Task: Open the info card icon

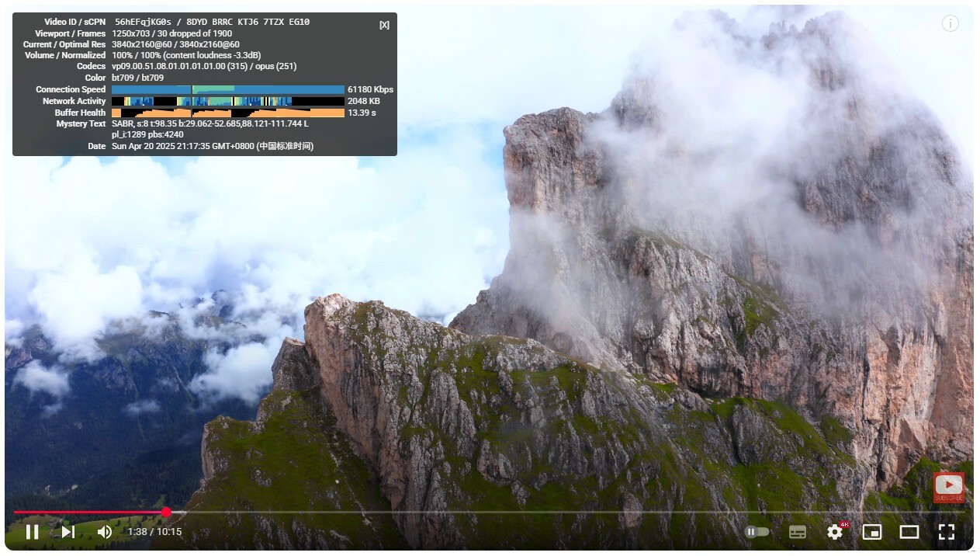Action: point(951,23)
